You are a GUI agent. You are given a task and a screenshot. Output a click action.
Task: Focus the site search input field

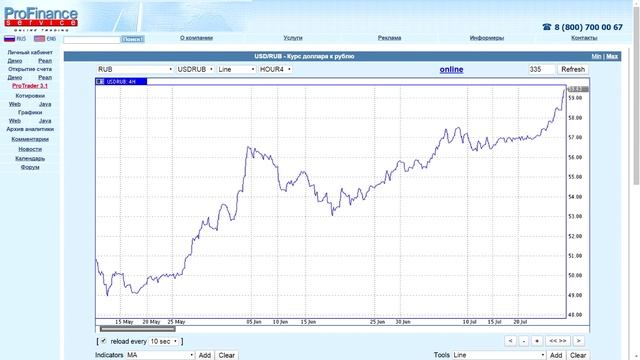tap(92, 40)
